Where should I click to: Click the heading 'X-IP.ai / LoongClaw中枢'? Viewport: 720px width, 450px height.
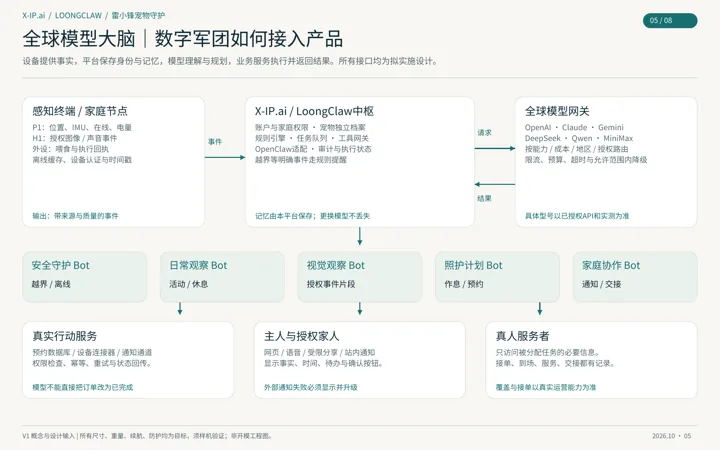pyautogui.click(x=315, y=111)
